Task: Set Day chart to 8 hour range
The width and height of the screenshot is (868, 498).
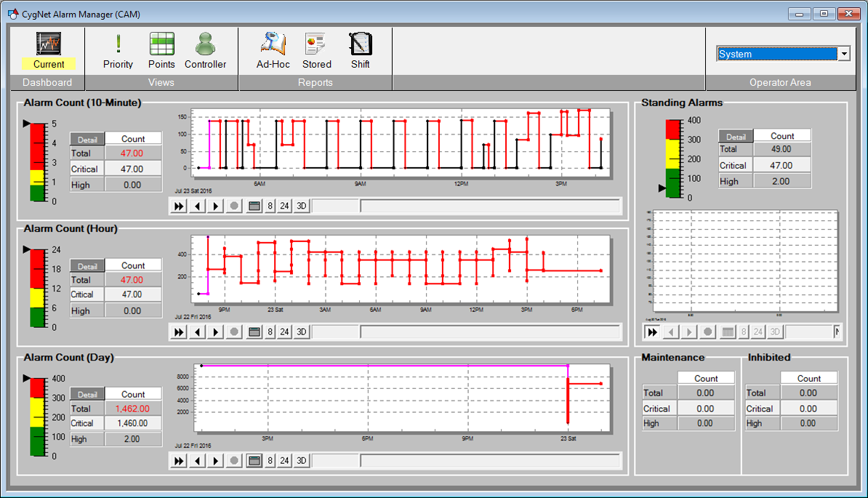Action: tap(270, 460)
